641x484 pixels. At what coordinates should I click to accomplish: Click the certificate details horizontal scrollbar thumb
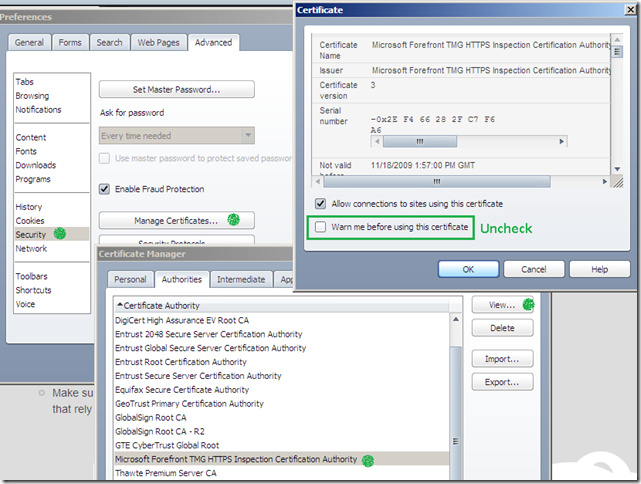point(437,182)
